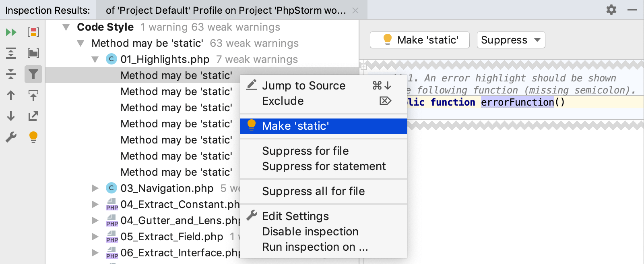Image resolution: width=644 pixels, height=264 pixels.
Task: Choose Disable inspection
Action: (324, 231)
